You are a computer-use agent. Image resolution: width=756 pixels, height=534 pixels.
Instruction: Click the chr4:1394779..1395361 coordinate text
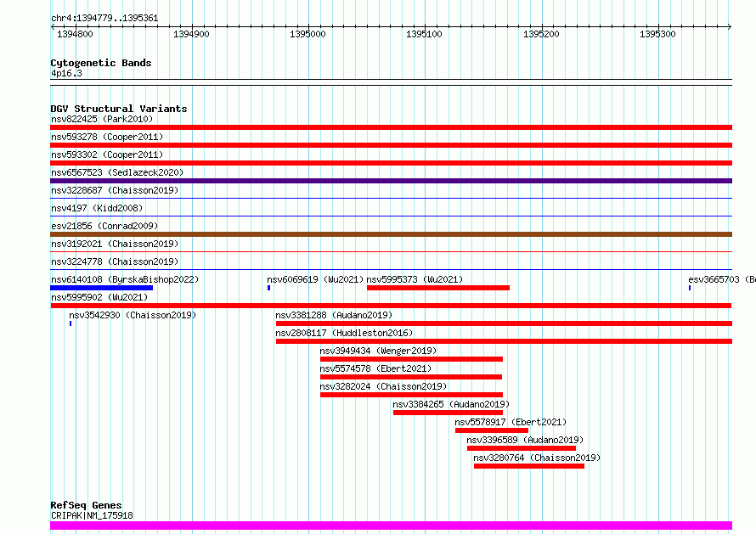(104, 19)
